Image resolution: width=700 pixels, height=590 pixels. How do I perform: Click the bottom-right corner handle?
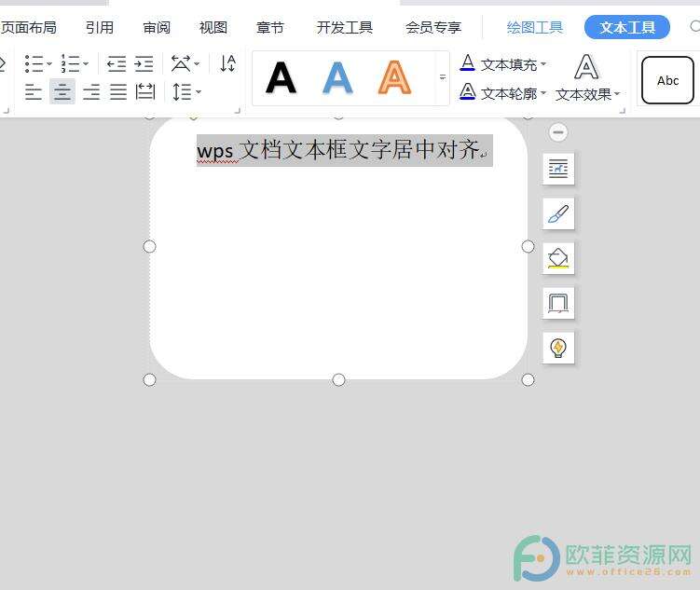point(528,379)
